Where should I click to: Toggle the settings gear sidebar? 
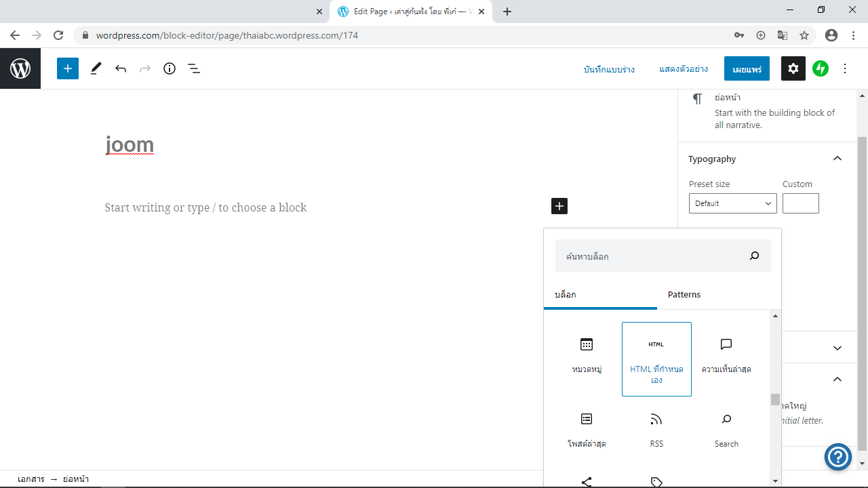(x=793, y=68)
